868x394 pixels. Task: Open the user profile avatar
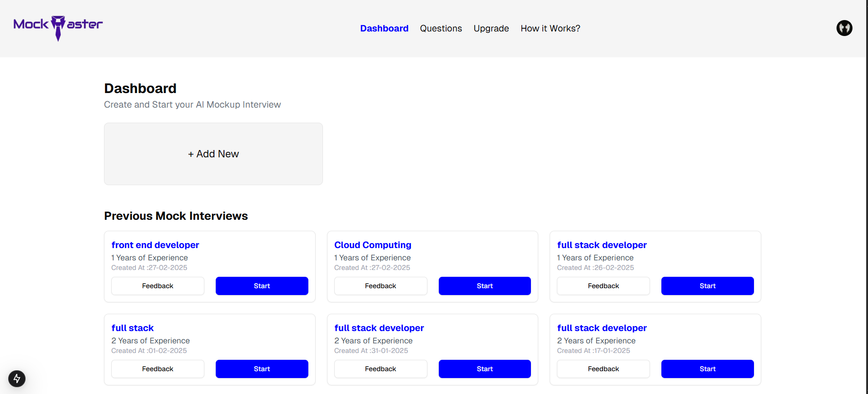coord(844,28)
